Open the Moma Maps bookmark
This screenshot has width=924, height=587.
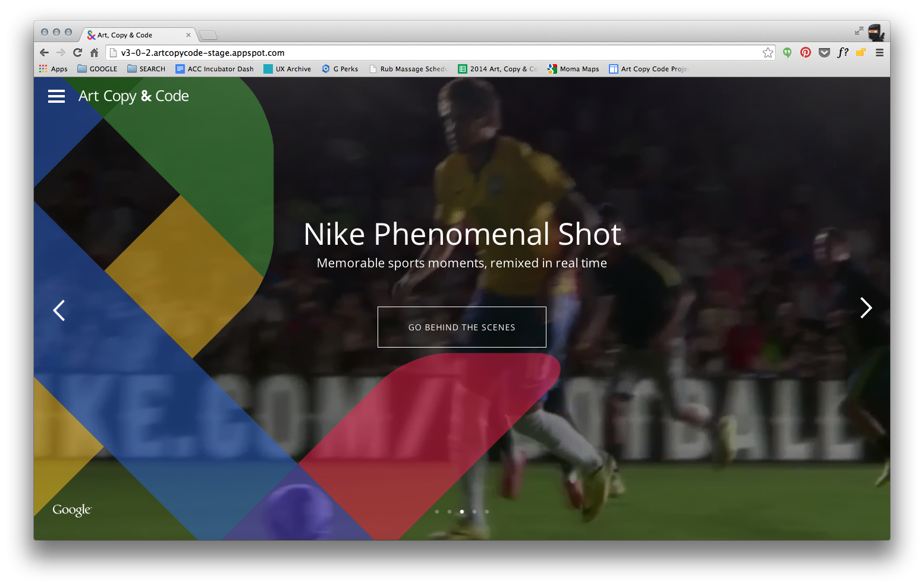click(x=574, y=69)
